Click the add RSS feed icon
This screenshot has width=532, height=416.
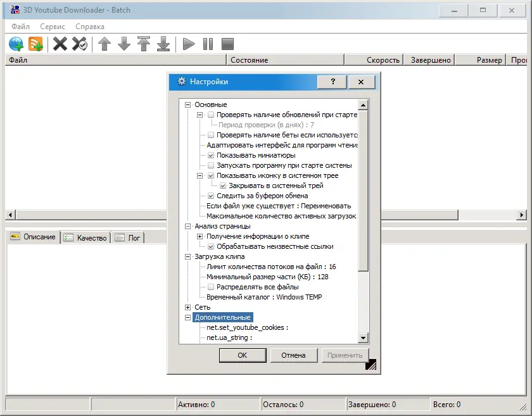click(35, 44)
